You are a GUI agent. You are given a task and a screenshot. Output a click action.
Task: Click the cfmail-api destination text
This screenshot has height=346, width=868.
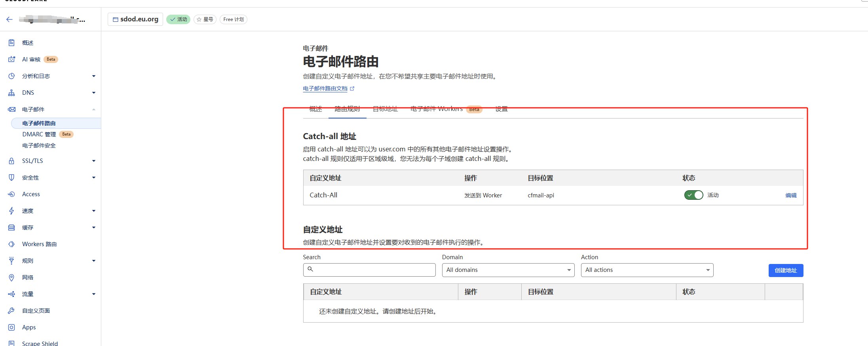(x=541, y=195)
